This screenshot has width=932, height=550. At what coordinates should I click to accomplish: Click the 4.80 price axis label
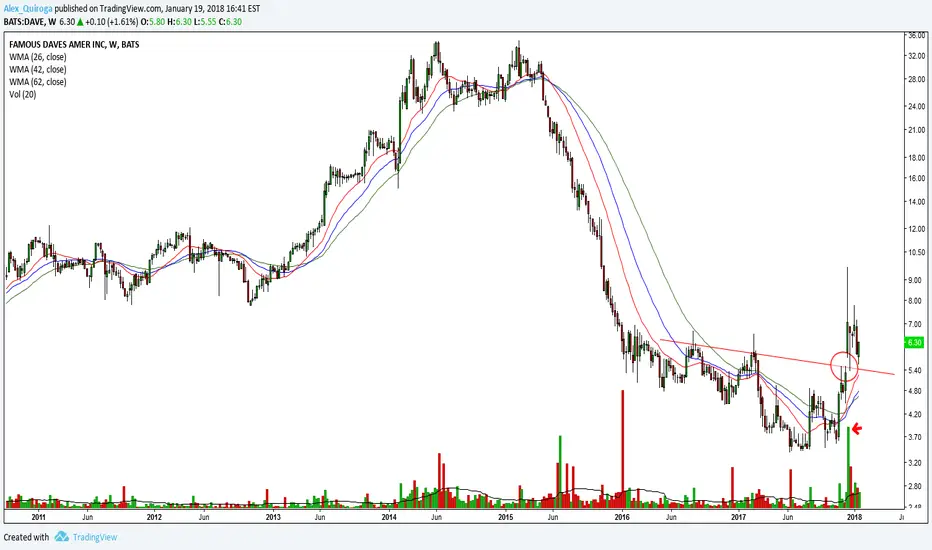(x=915, y=391)
